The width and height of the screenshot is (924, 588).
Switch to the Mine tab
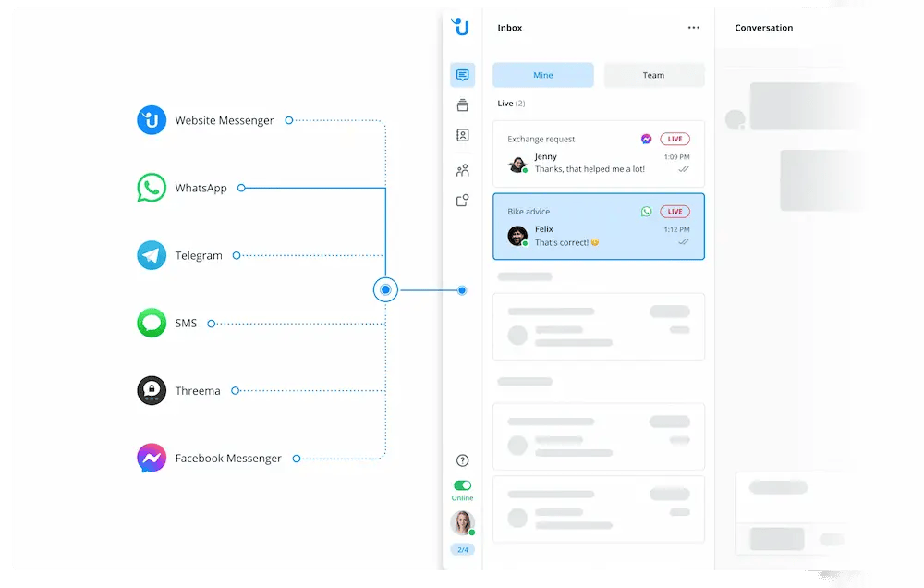point(543,75)
